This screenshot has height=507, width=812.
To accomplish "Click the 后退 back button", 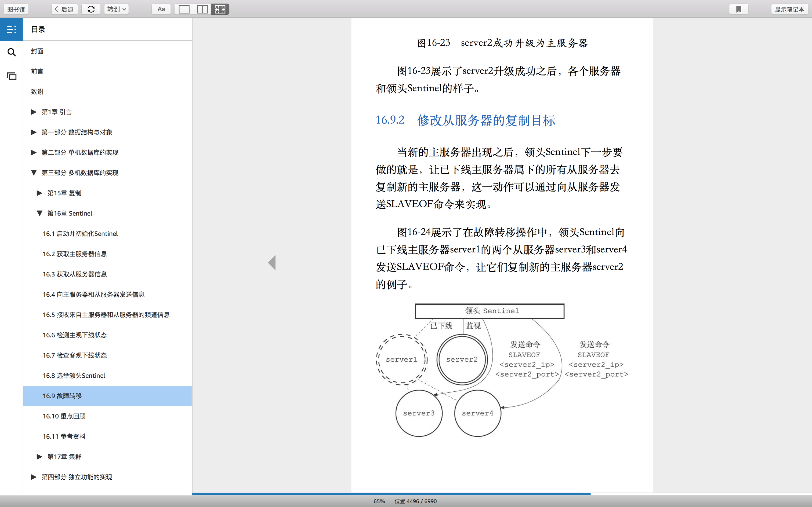I will pyautogui.click(x=64, y=9).
